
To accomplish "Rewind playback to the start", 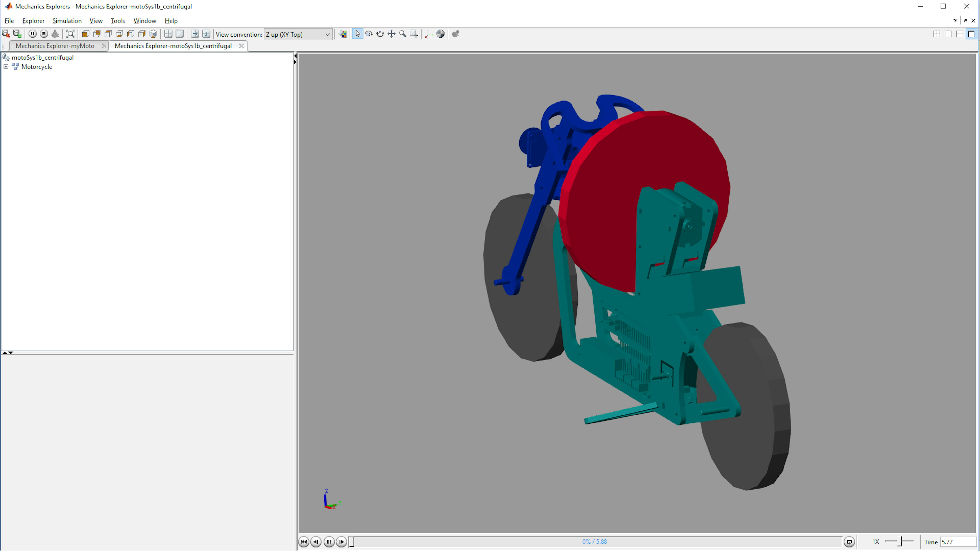I will (304, 542).
